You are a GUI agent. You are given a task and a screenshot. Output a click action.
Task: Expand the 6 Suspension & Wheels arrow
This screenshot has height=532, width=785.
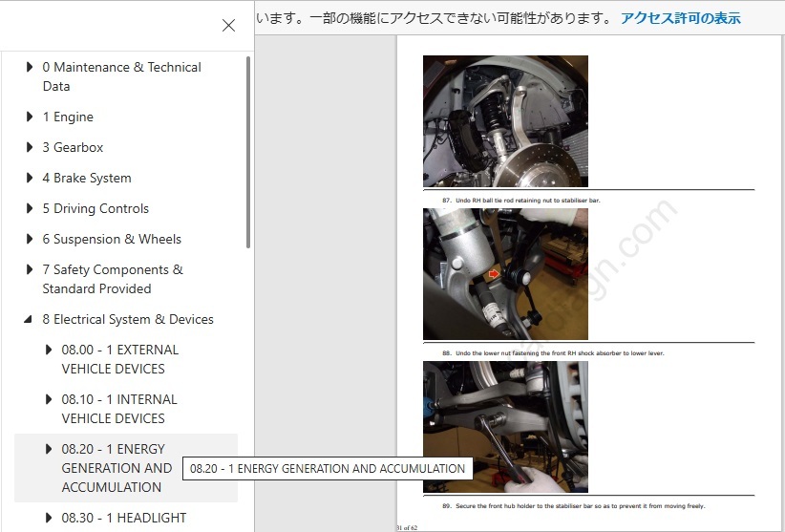[29, 239]
